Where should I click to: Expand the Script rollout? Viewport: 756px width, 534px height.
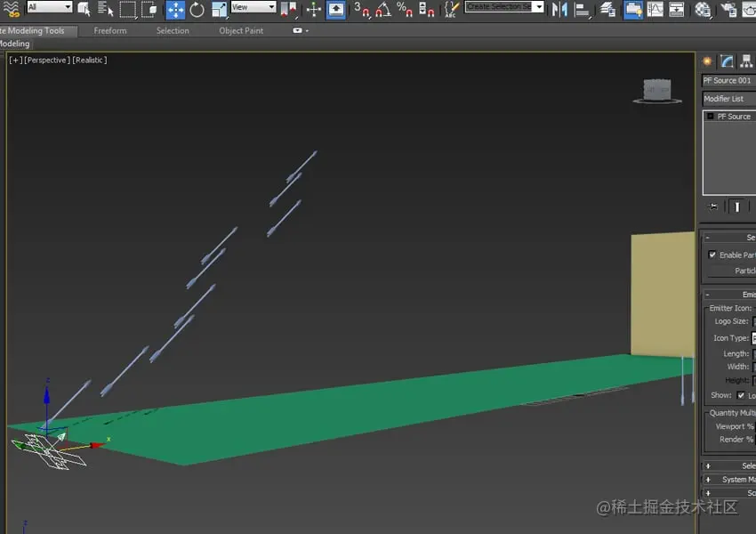729,492
